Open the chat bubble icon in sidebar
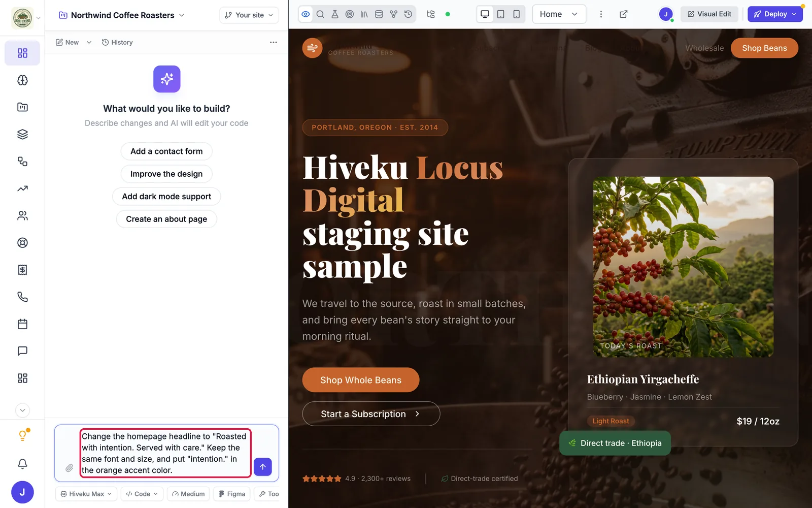This screenshot has height=508, width=812. coord(22,351)
